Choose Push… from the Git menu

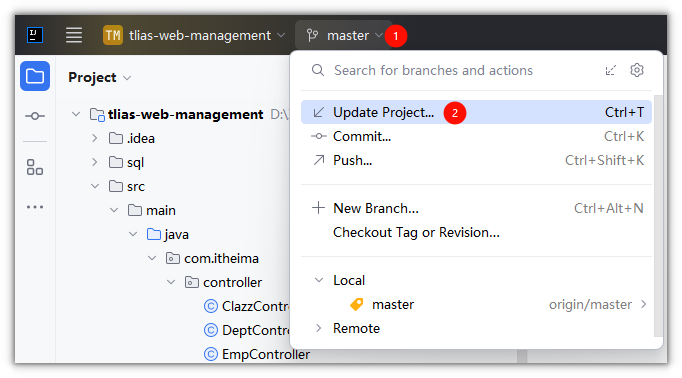pyautogui.click(x=476, y=160)
